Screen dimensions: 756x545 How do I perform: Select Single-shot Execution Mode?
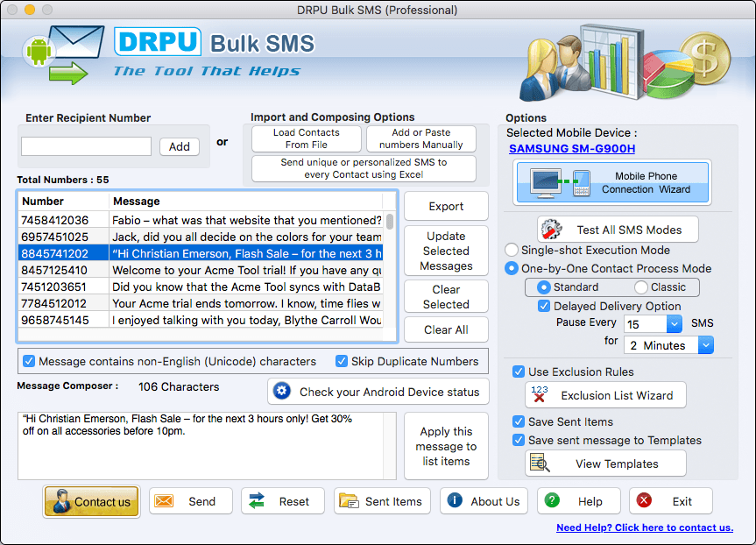[x=511, y=250]
